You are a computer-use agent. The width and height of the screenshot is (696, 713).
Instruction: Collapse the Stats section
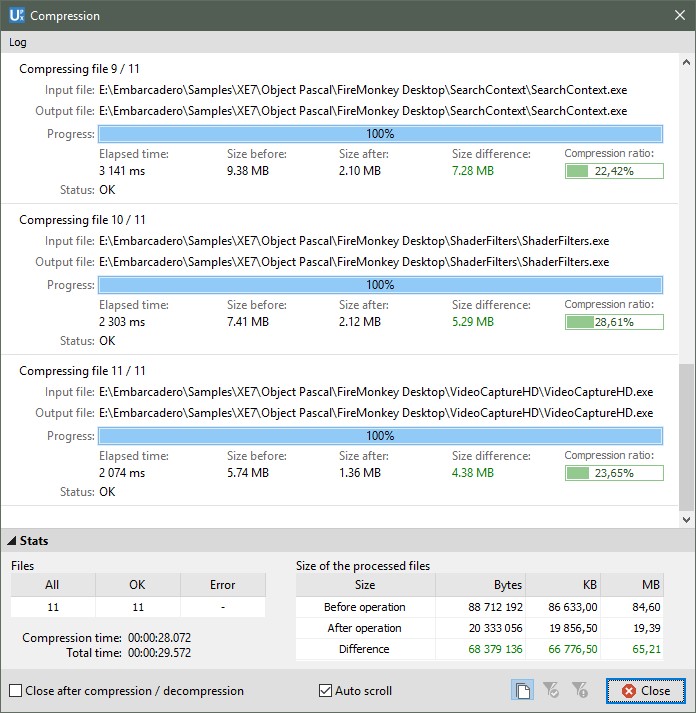point(11,541)
